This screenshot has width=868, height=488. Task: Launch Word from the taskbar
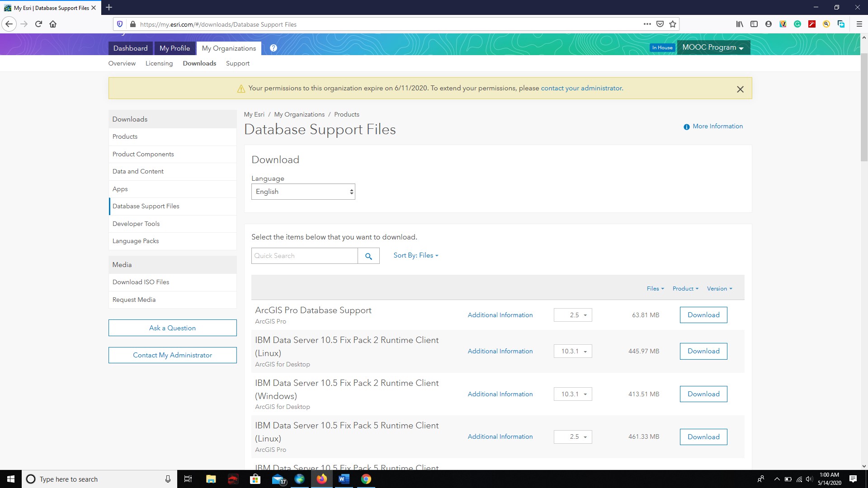(344, 479)
